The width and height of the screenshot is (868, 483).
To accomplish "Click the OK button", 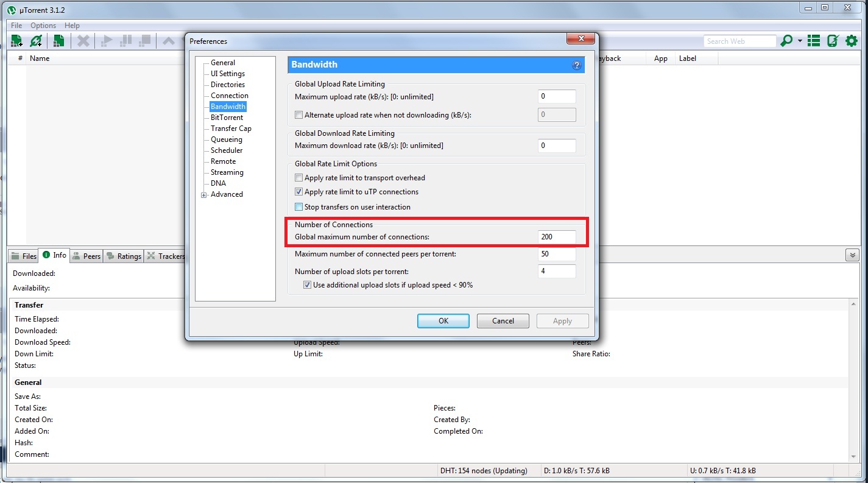I will pos(443,321).
